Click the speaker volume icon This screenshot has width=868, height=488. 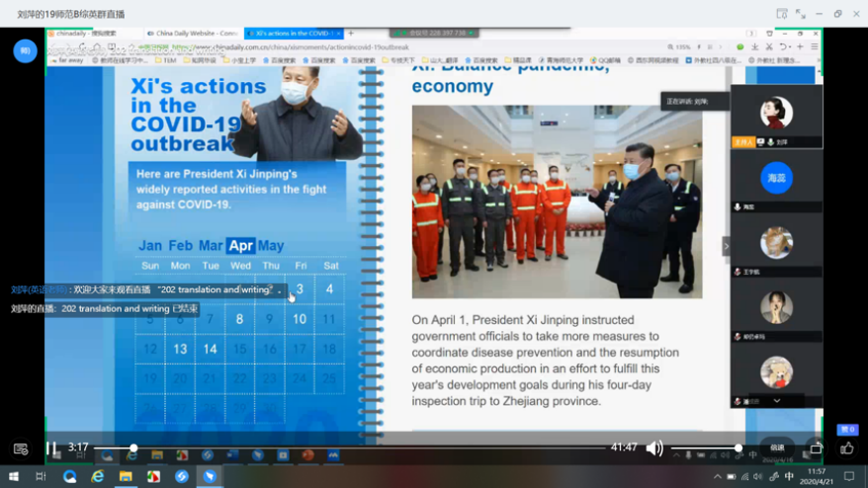[654, 448]
